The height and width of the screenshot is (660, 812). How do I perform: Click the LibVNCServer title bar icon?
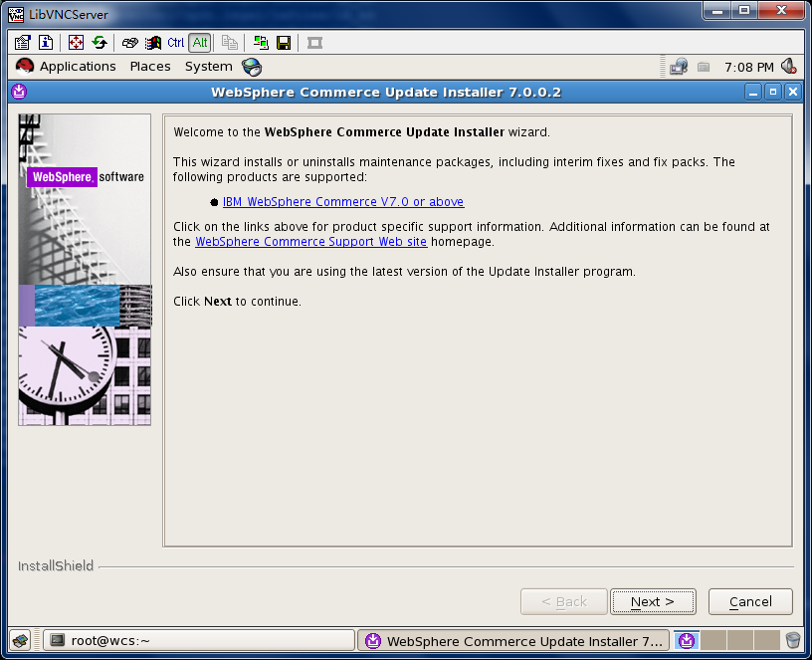point(16,14)
